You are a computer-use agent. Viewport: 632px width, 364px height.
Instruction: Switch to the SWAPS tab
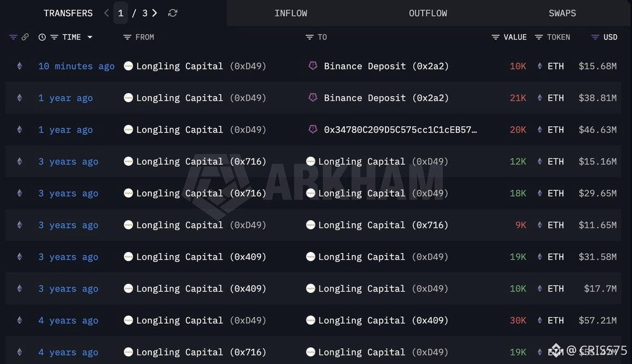(562, 13)
